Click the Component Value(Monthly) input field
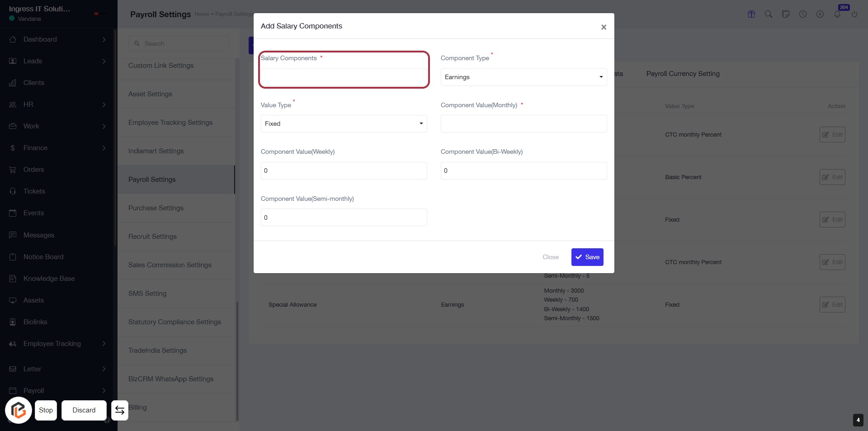 [524, 123]
